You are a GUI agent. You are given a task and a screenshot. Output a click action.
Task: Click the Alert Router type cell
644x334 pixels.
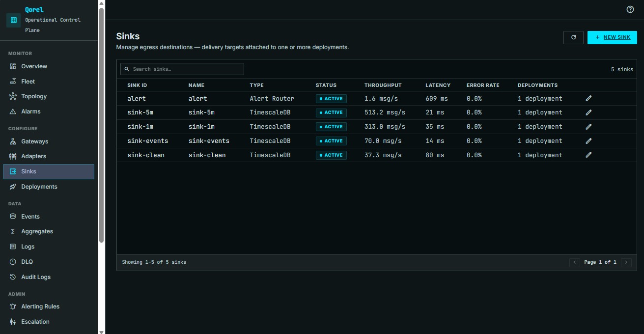[x=272, y=99]
